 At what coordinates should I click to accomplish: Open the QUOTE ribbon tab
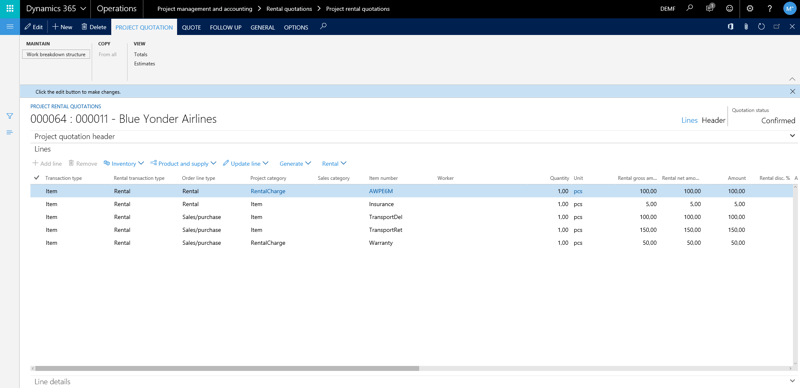tap(191, 28)
